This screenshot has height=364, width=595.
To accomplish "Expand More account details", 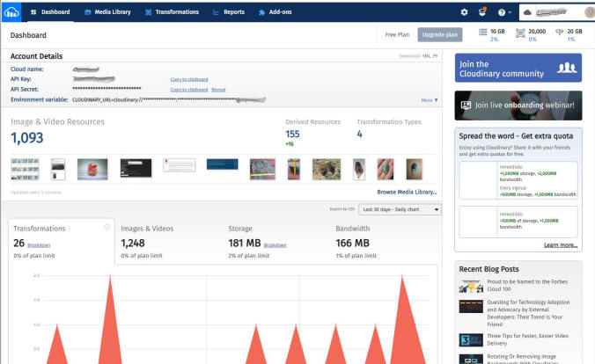I will pyautogui.click(x=430, y=100).
